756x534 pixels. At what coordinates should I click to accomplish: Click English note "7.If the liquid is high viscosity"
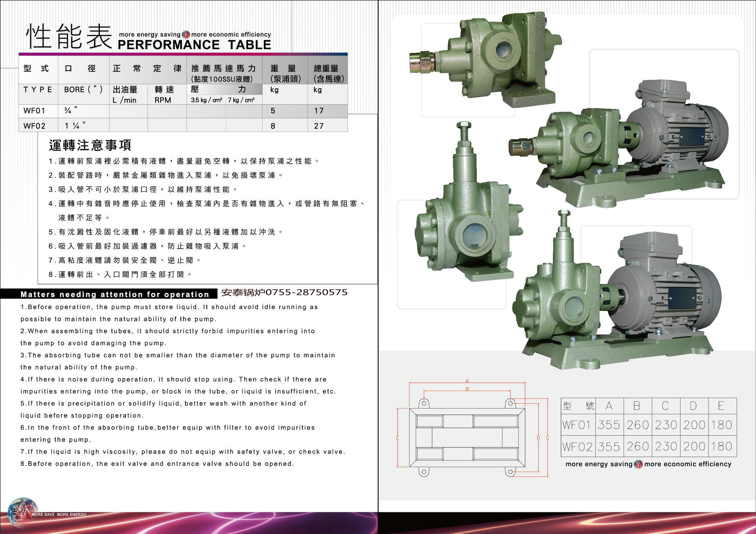183,452
